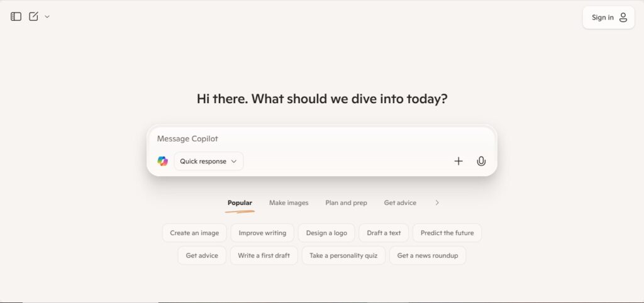644x303 pixels.
Task: Click the Get advice suggestion chip
Action: [202, 255]
